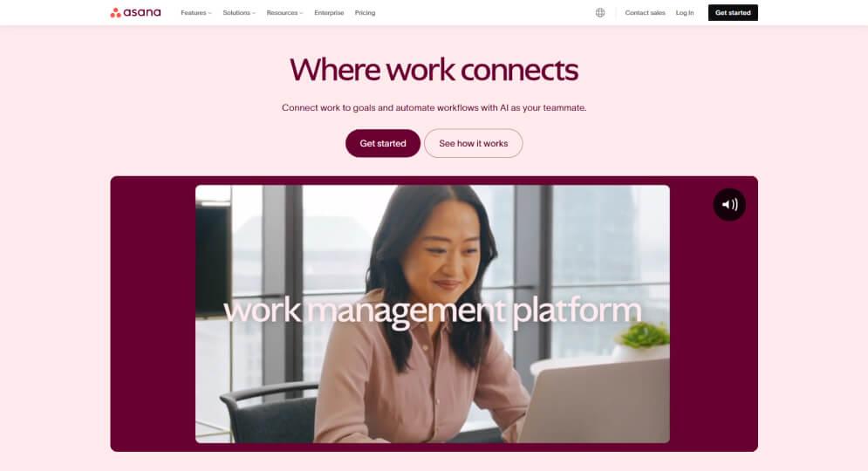Screen dimensions: 868x471
Task: Open the Solutions menu label
Action: [x=236, y=13]
